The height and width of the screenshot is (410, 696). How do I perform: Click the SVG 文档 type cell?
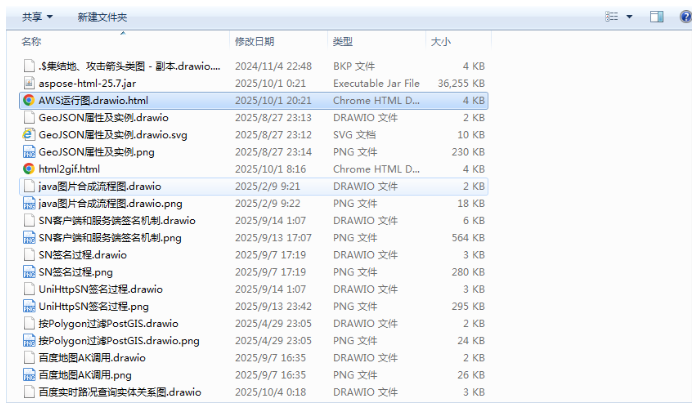click(x=354, y=135)
